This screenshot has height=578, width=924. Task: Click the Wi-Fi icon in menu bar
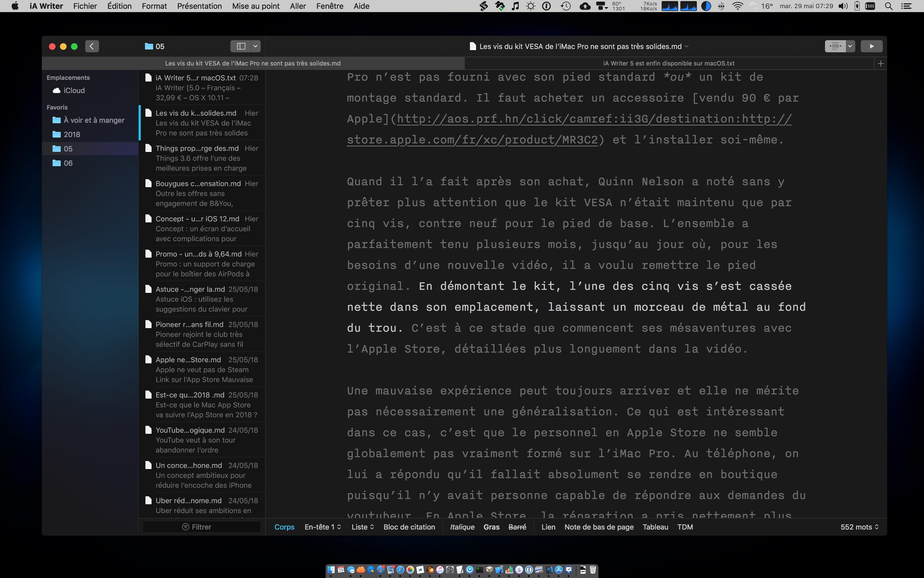click(738, 6)
